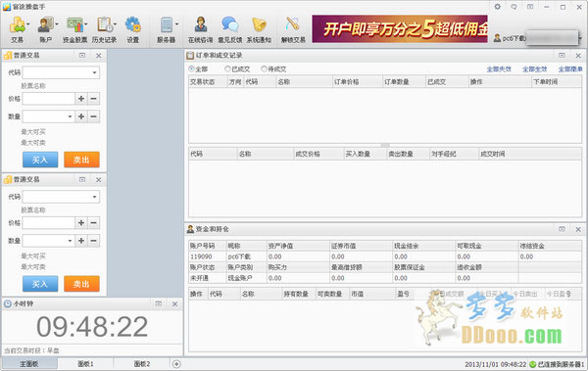Expand 数量 dropdown in second 普通交易 panel
This screenshot has width=588, height=371.
tap(70, 241)
